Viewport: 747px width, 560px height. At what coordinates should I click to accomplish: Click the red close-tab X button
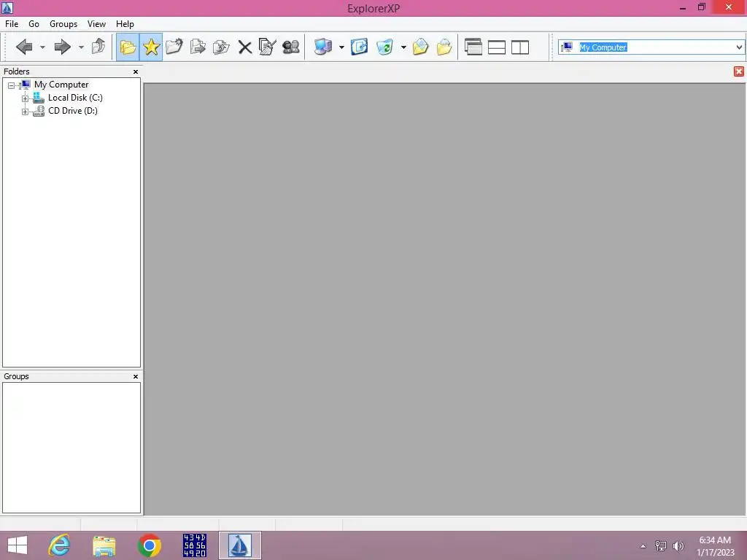point(739,71)
